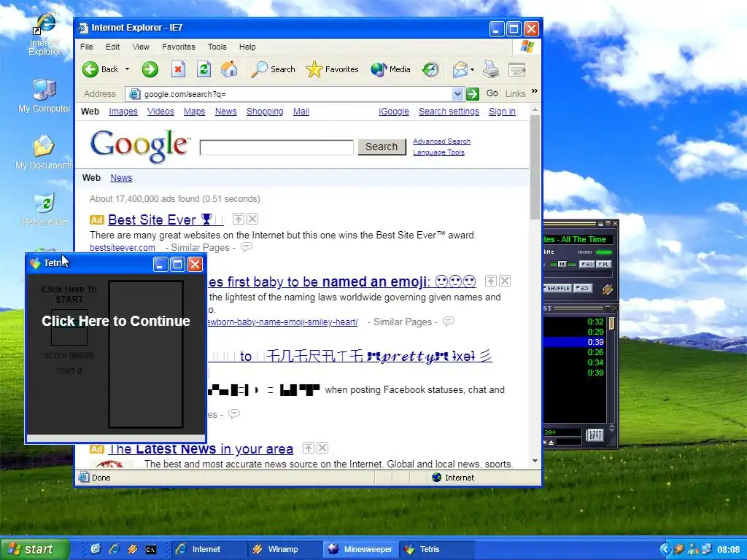Viewport: 747px width, 560px height.
Task: Open the Search settings link
Action: pos(449,112)
